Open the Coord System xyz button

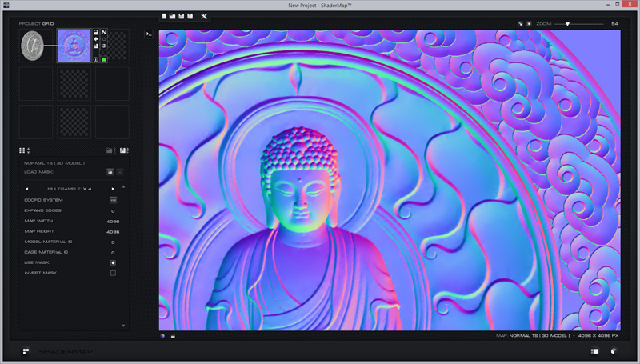tap(113, 200)
